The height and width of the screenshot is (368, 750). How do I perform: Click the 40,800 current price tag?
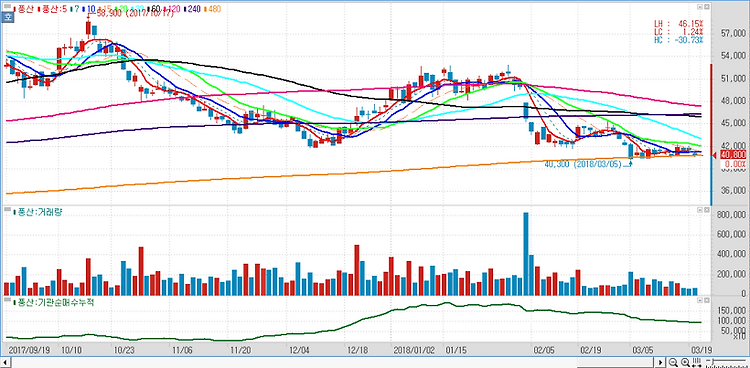732,155
